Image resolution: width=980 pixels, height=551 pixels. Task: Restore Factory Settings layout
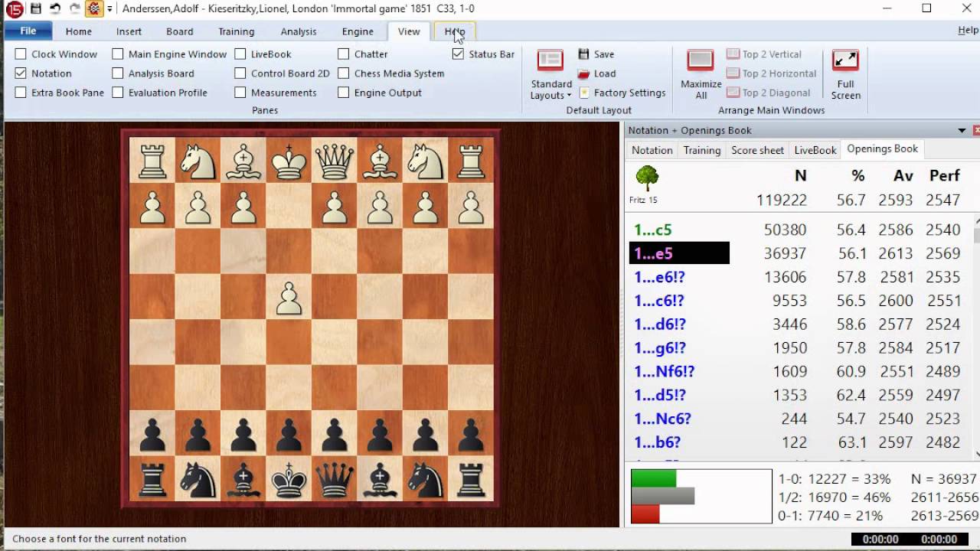[622, 93]
